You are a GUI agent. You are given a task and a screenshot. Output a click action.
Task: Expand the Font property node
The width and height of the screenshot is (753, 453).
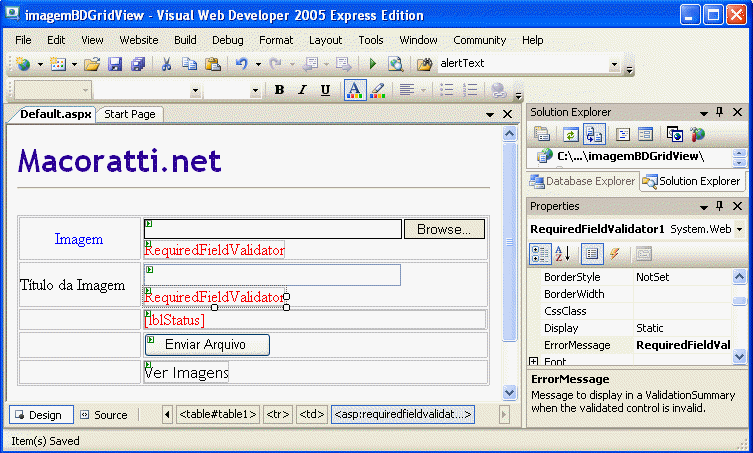[533, 361]
